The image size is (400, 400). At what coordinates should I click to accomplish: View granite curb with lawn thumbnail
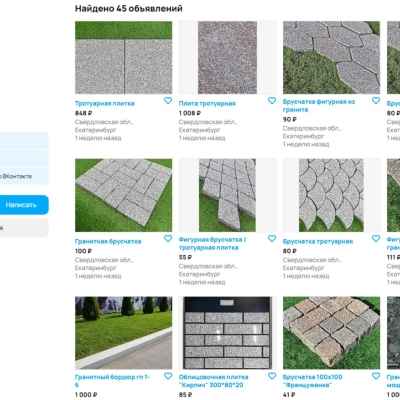(124, 333)
